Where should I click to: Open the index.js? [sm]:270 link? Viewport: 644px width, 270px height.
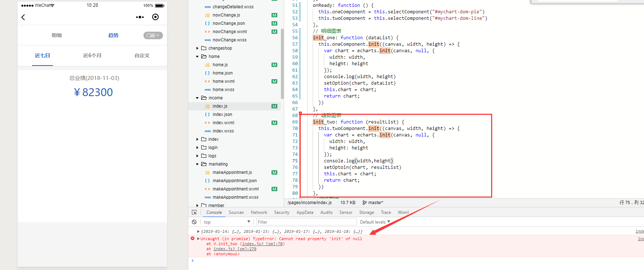click(x=235, y=249)
